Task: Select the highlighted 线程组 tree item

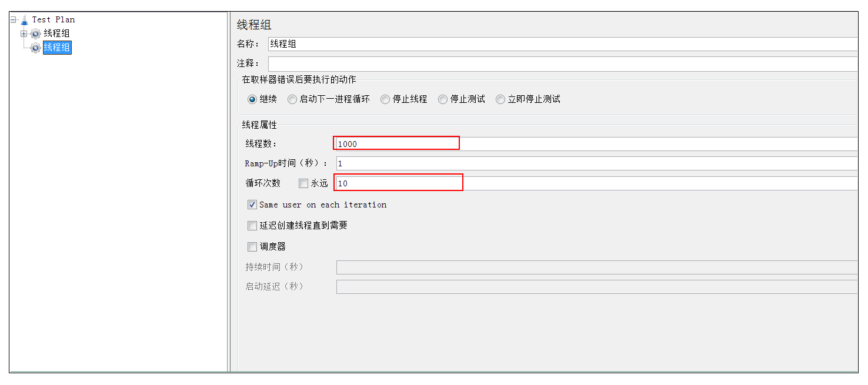Action: 57,48
